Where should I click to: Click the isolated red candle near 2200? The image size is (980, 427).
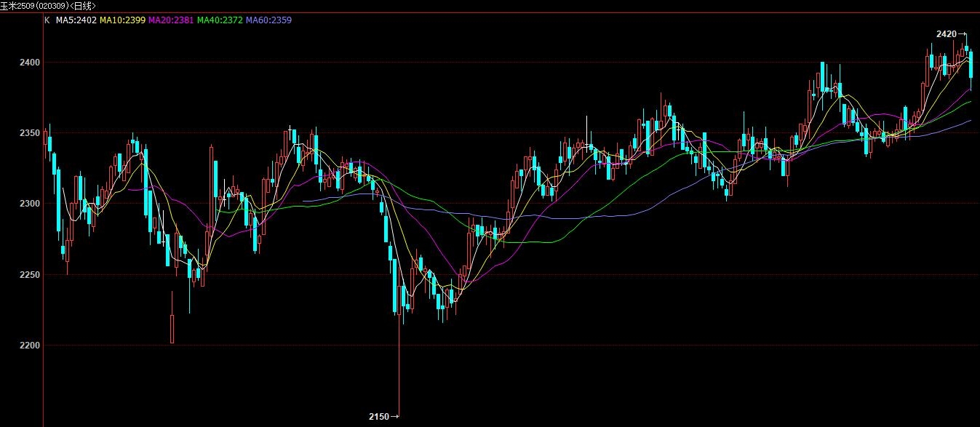tap(172, 327)
